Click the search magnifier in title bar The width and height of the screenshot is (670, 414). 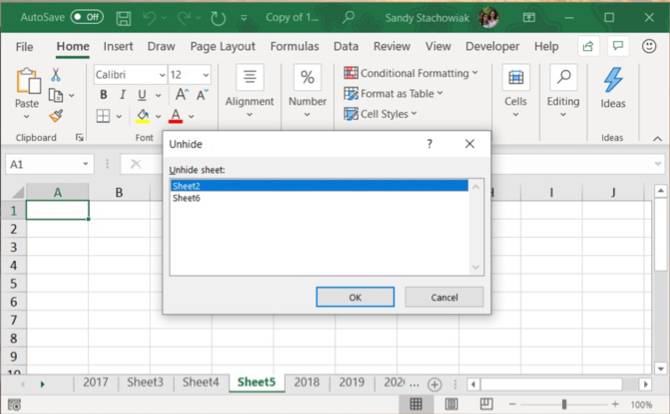[x=349, y=17]
